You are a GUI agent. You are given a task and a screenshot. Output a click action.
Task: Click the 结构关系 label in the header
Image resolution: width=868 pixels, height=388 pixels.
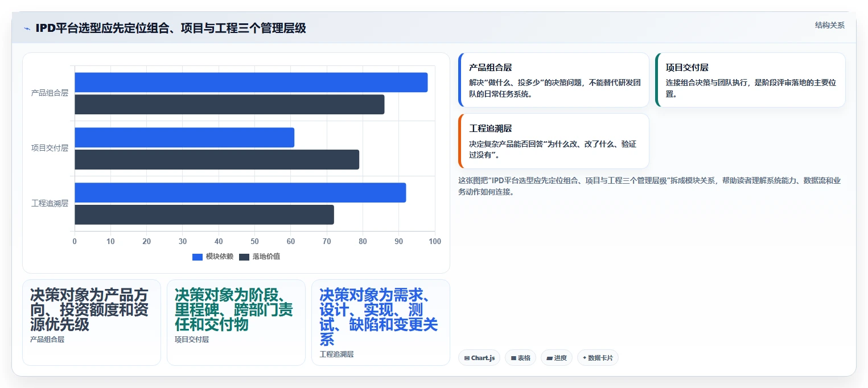tap(830, 25)
